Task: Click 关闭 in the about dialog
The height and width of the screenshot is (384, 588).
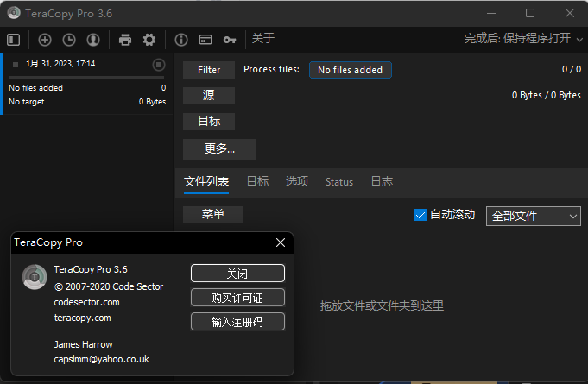Action: [x=237, y=274]
